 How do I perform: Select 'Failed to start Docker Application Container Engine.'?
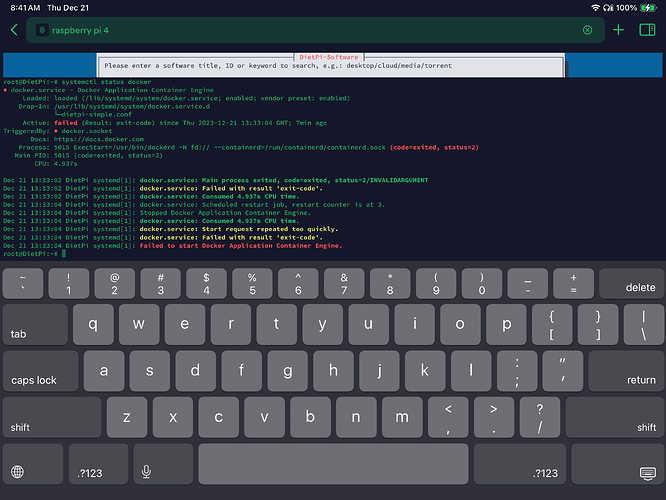[241, 246]
